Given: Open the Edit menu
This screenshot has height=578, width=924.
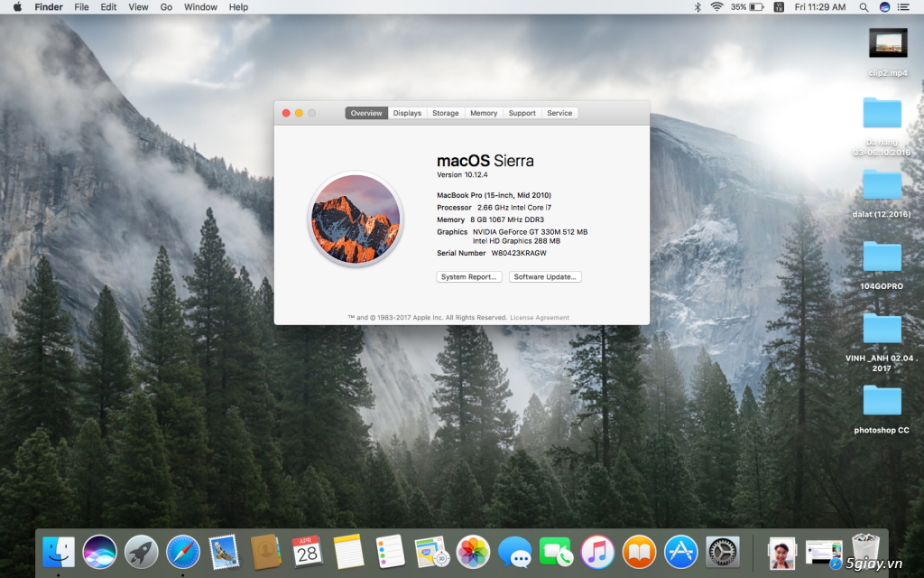Looking at the screenshot, I should tap(108, 7).
